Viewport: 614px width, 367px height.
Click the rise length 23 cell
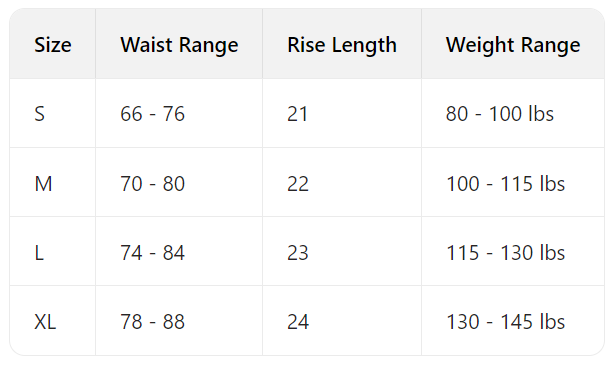[342, 251]
